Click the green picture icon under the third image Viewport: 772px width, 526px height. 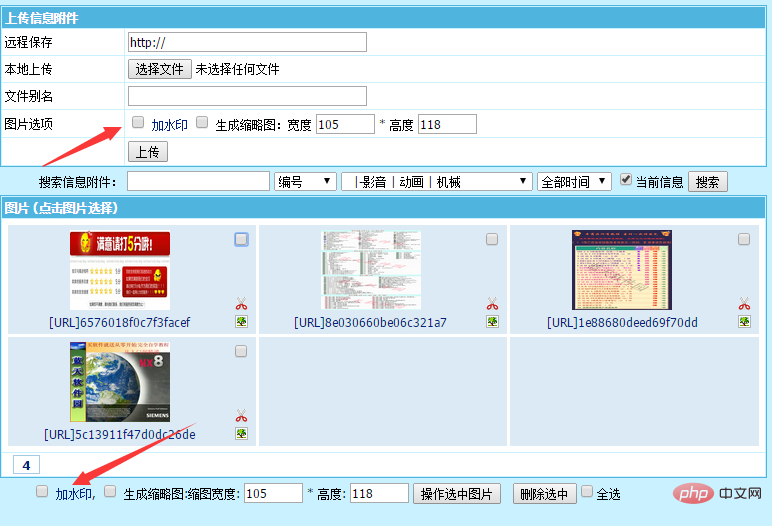tap(744, 322)
